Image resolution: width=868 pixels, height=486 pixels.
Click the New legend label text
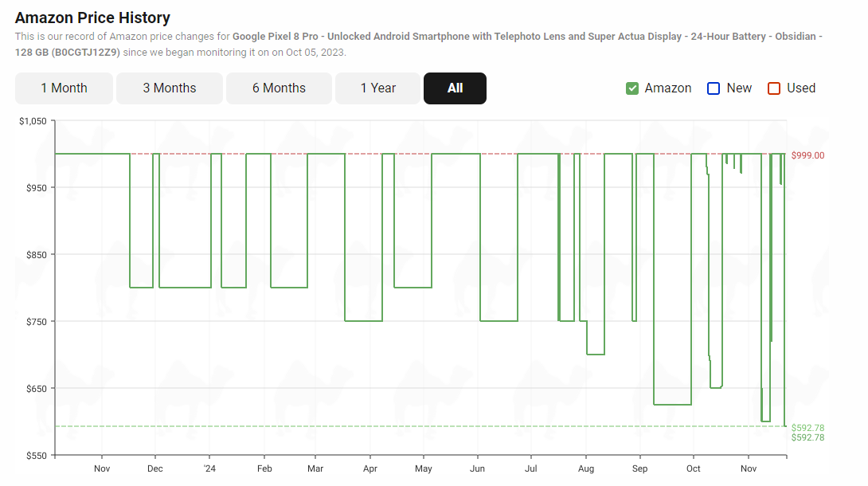[739, 88]
